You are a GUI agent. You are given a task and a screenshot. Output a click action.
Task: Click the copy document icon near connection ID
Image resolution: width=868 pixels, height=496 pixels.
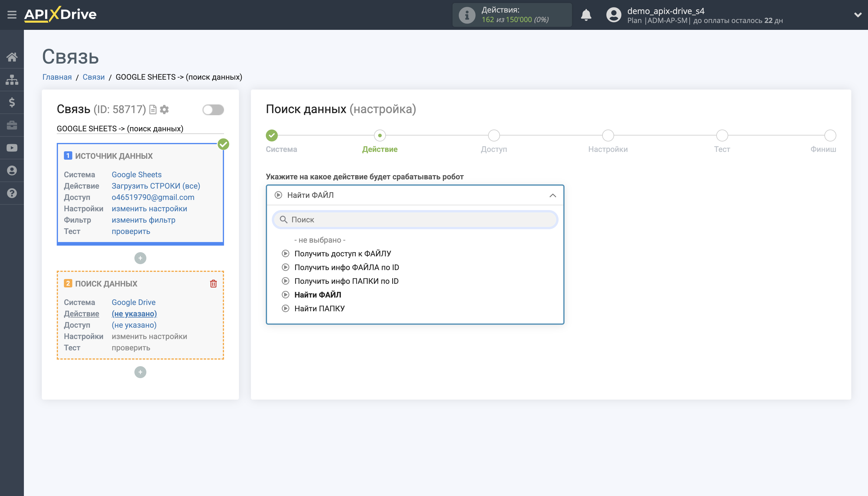(153, 109)
